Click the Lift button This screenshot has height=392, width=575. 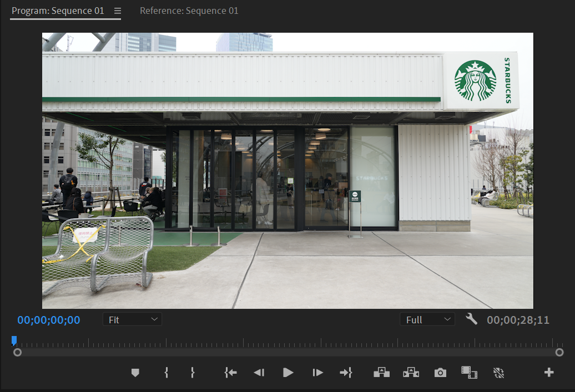pos(381,373)
